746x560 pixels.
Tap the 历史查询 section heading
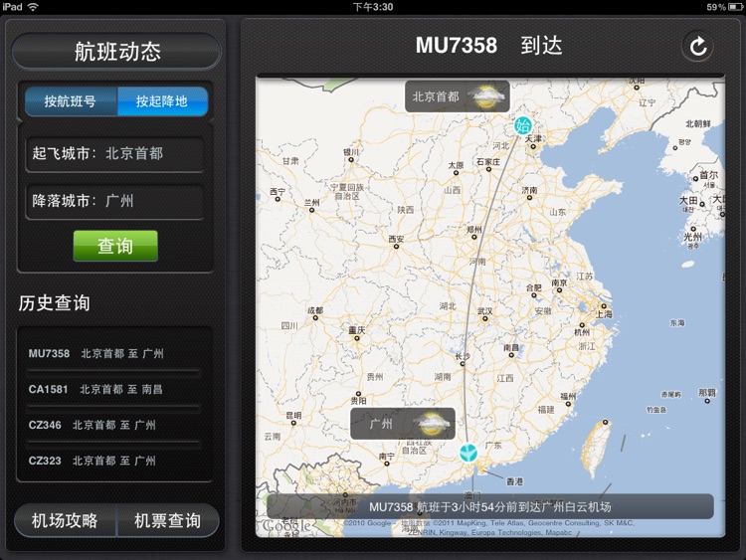tap(55, 303)
